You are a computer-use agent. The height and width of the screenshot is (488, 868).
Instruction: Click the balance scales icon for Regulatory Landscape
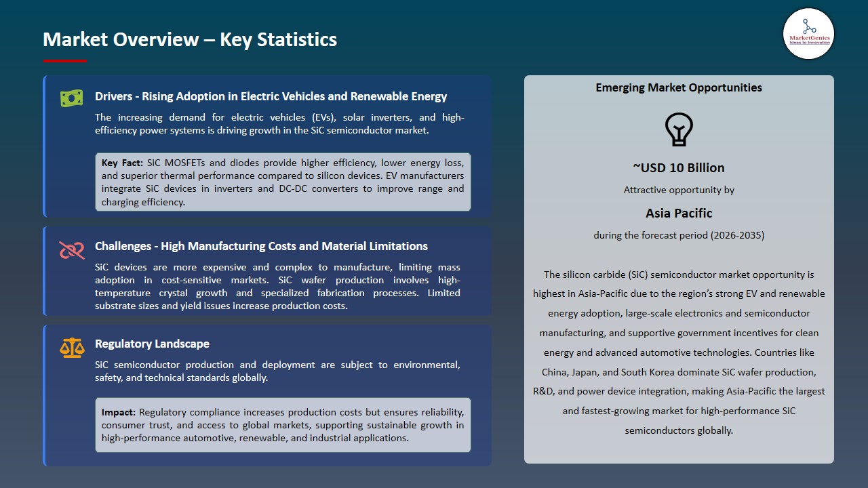coord(71,348)
